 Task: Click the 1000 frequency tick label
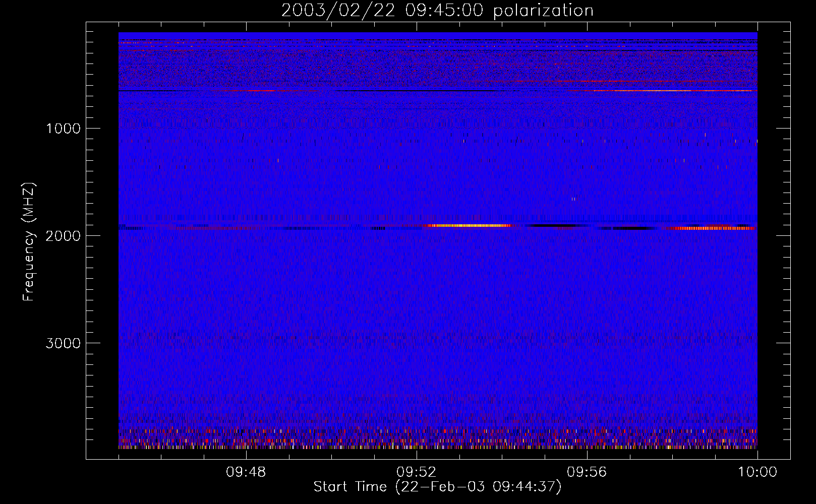(x=63, y=129)
